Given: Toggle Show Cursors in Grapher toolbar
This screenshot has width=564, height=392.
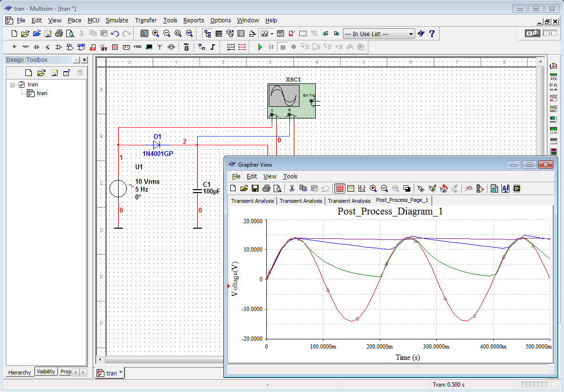Looking at the screenshot, I should (362, 189).
